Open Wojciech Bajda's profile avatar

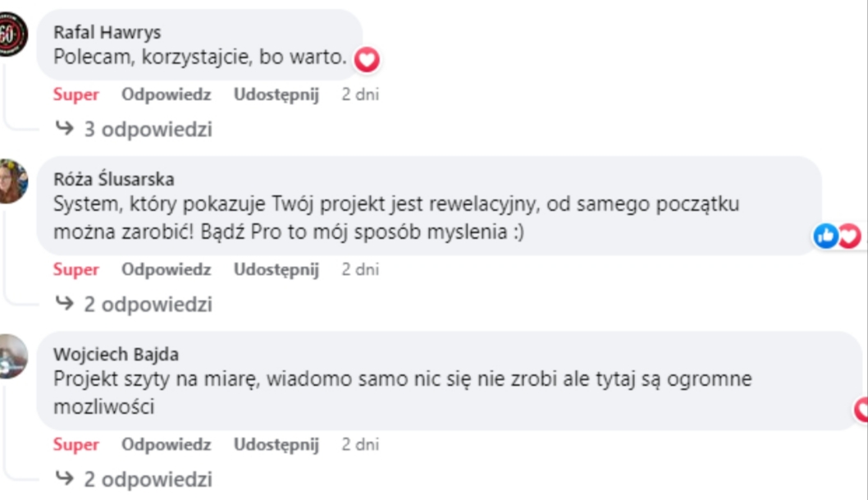13,356
